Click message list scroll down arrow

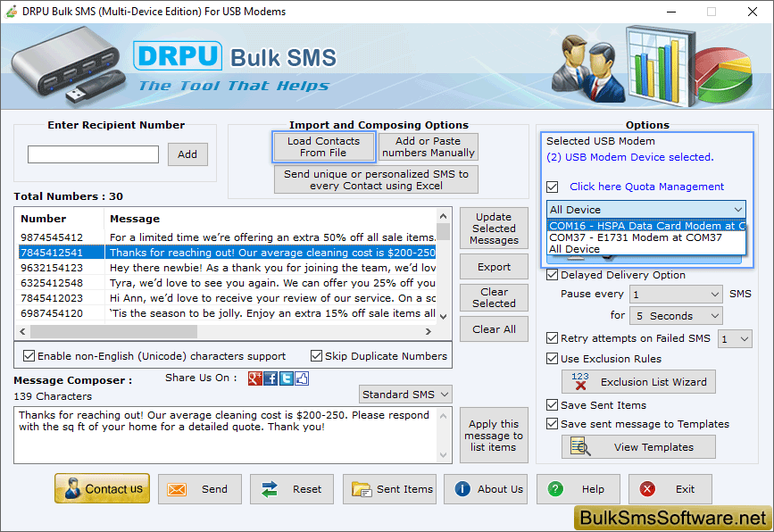444,316
